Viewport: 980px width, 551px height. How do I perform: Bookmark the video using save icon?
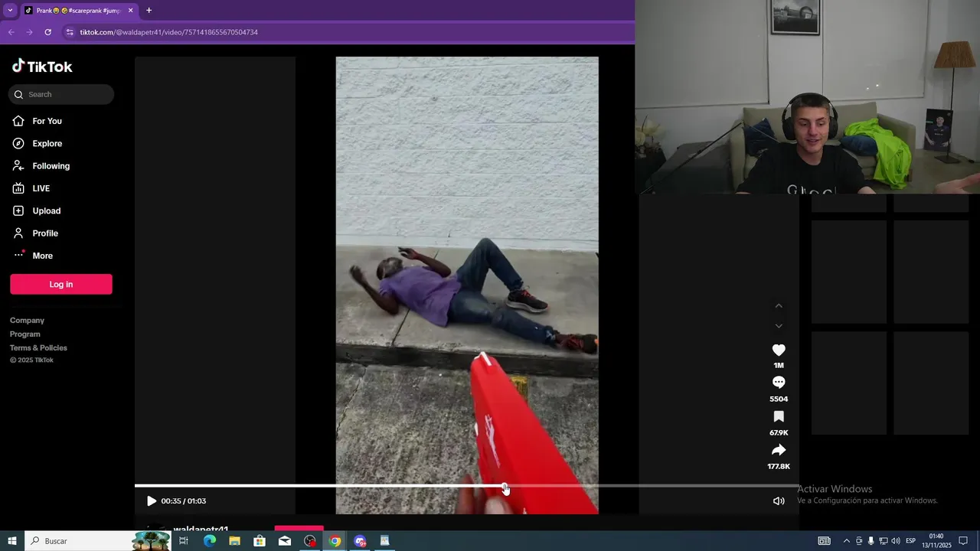click(779, 416)
